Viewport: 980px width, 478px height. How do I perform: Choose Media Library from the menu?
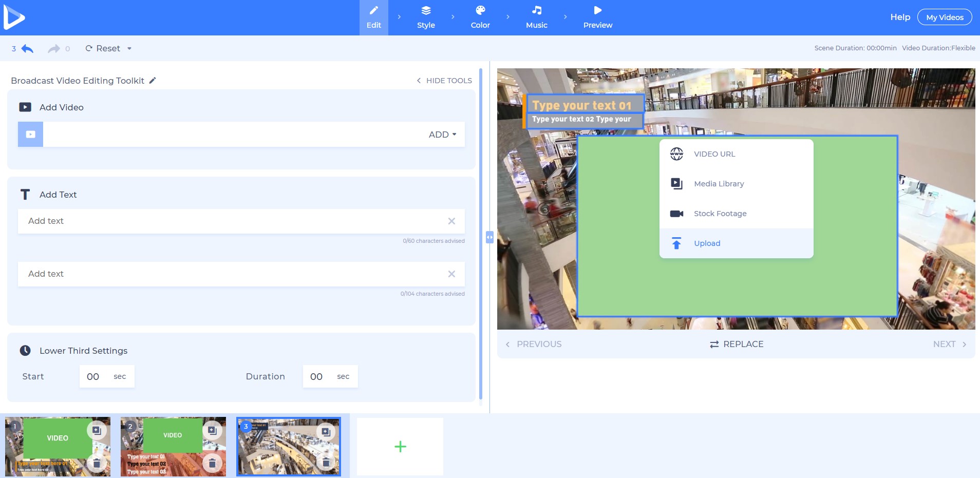[736, 184]
